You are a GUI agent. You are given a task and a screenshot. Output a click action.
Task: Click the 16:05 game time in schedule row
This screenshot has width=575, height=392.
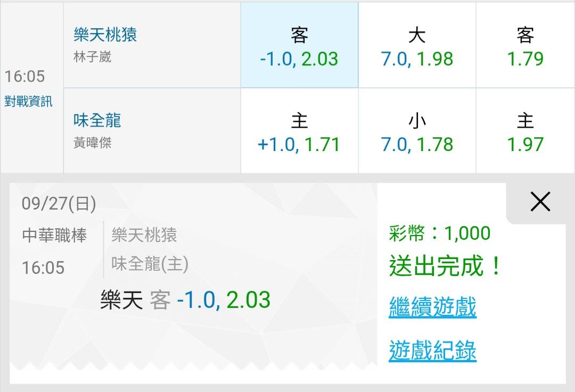24,76
